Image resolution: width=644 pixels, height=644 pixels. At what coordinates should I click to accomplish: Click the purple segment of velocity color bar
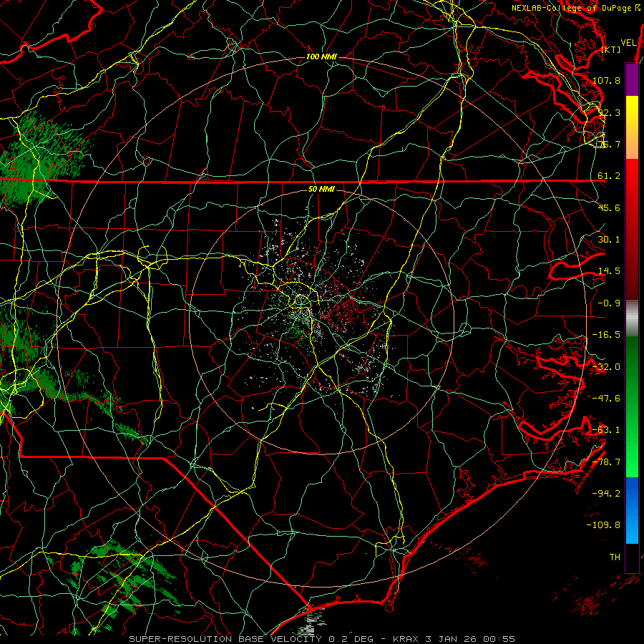[632, 79]
